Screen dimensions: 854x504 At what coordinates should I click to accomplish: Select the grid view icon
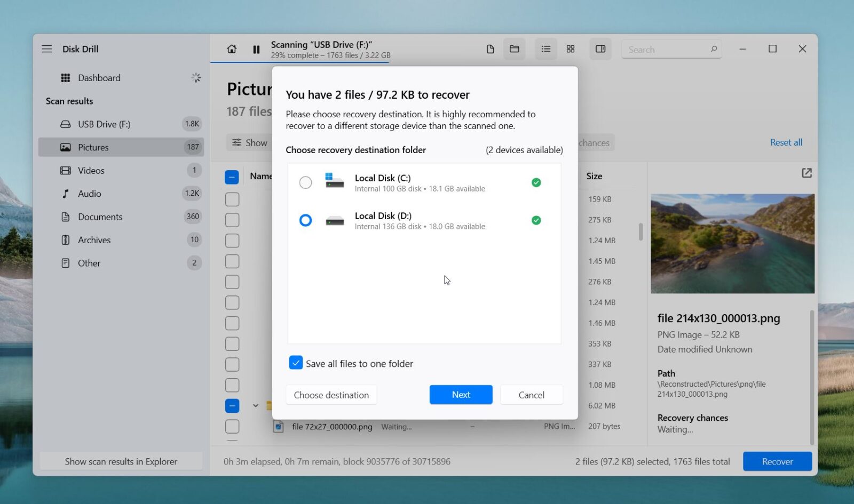[x=570, y=49]
